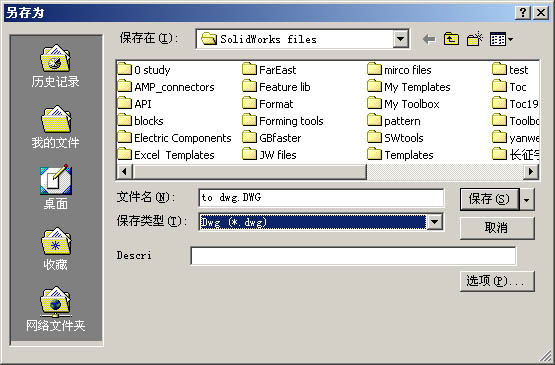
Task: Create a new folder
Action: point(475,39)
